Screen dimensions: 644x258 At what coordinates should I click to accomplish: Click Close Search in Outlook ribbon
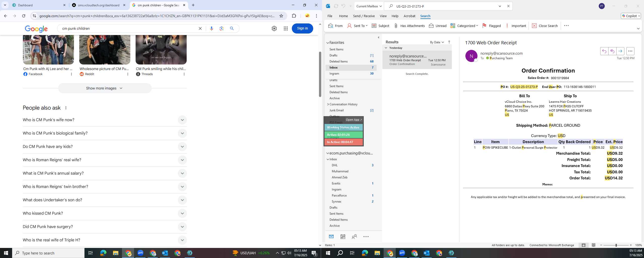pyautogui.click(x=545, y=26)
